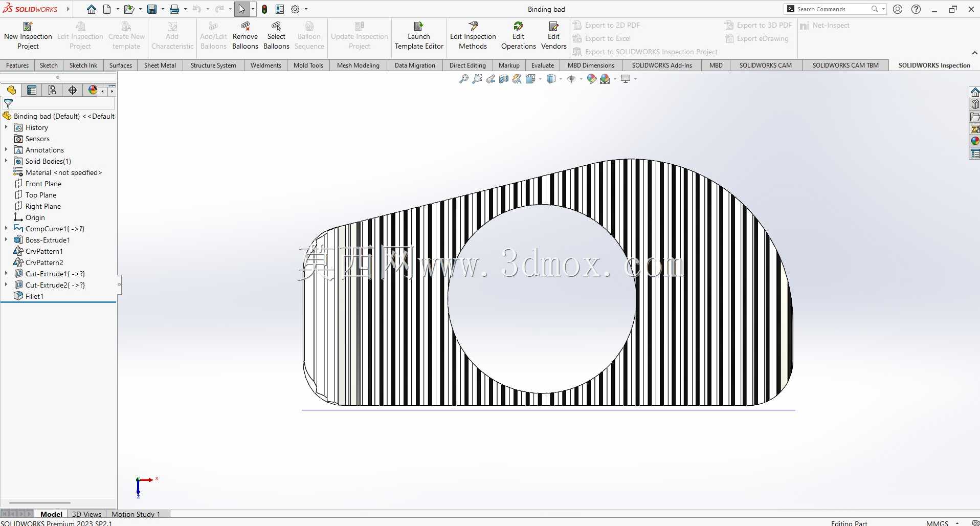Expand the History node
Screen dimensions: 980x526
pos(6,127)
